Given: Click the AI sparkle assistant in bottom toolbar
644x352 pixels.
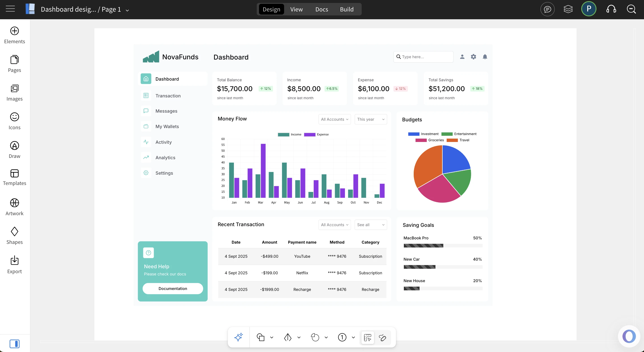Looking at the screenshot, I should 239,337.
